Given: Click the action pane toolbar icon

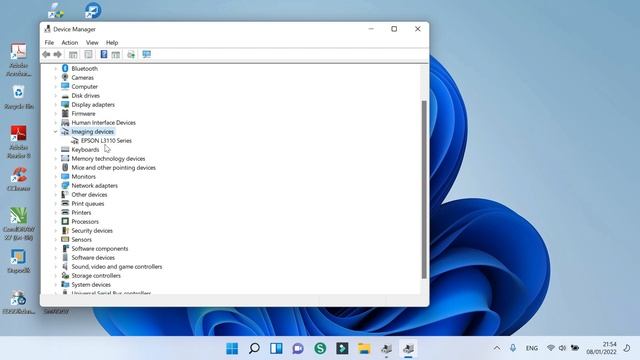Looking at the screenshot, I should (x=116, y=54).
